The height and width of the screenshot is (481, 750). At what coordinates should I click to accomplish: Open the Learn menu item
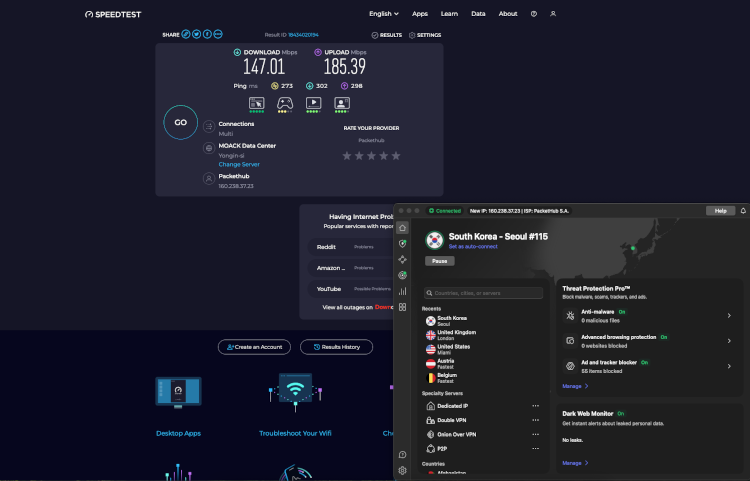pyautogui.click(x=449, y=14)
